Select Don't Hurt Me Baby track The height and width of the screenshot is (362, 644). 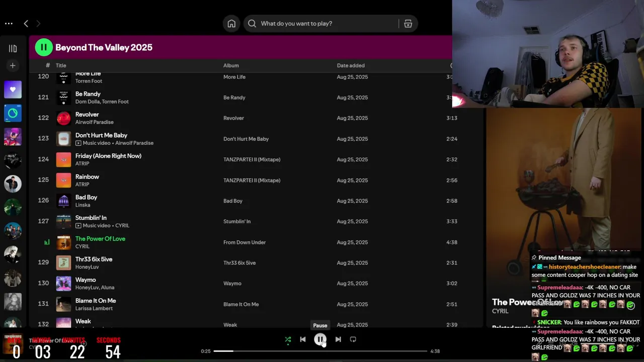click(x=101, y=135)
